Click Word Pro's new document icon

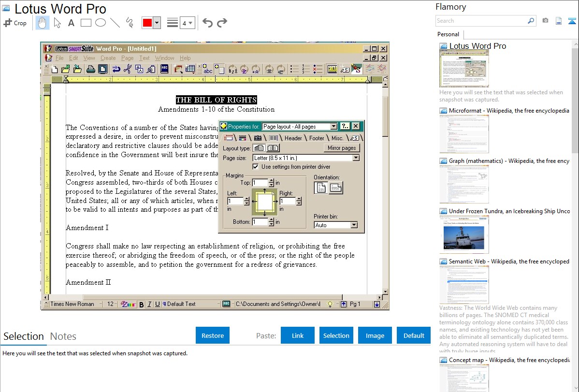[55, 69]
